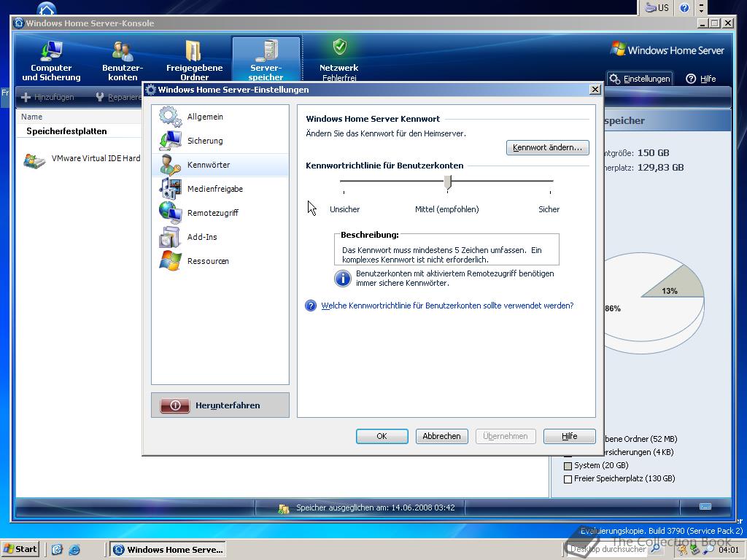This screenshot has height=560, width=747.
Task: Select the Medienfreigabe settings category
Action: (x=220, y=189)
